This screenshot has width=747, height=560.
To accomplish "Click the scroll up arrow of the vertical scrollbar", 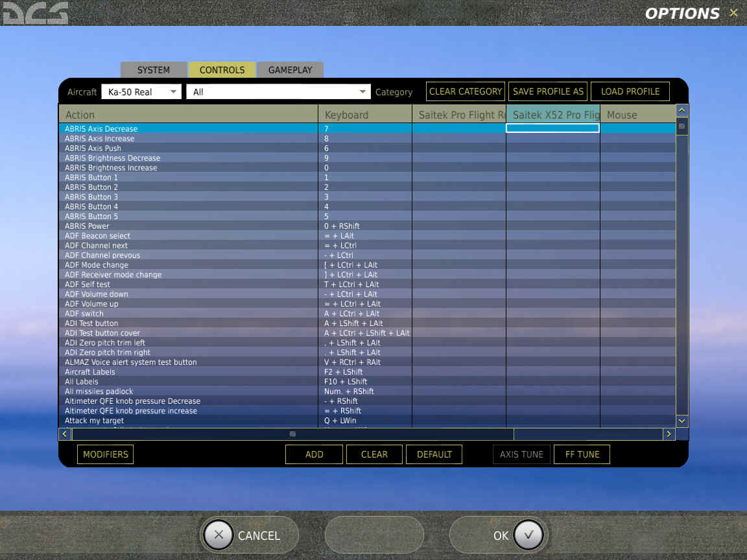I will pyautogui.click(x=682, y=110).
